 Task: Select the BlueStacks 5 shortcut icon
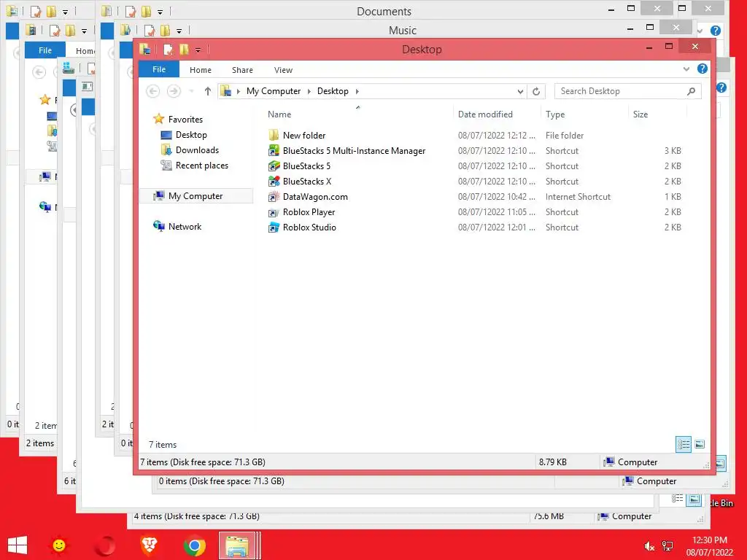[274, 166]
